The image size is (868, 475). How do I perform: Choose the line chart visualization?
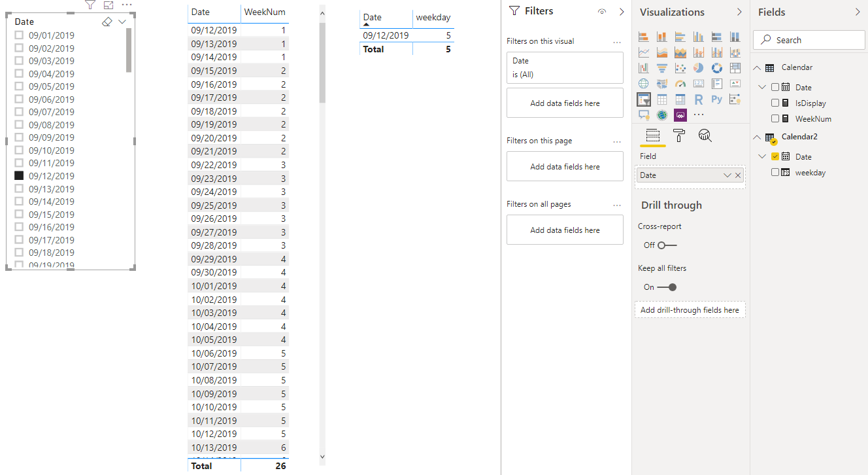point(644,52)
